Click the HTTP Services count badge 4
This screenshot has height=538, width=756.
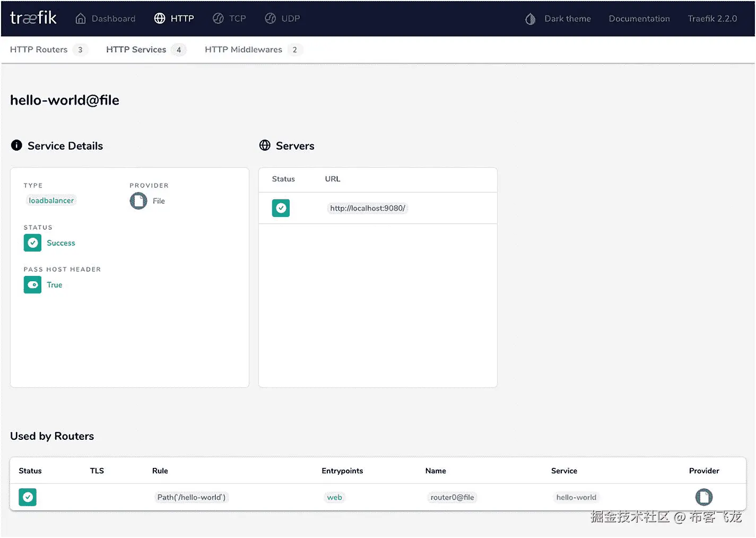pos(179,50)
